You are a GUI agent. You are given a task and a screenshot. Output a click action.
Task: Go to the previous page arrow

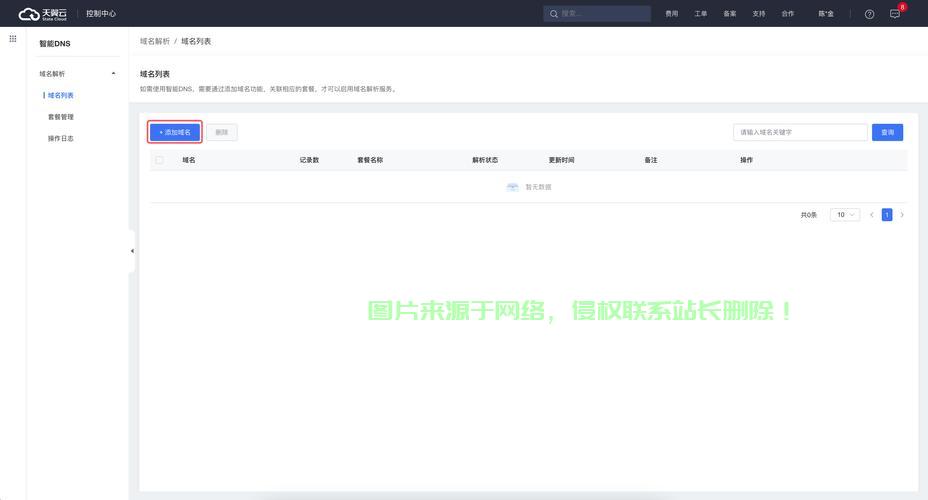pos(871,215)
